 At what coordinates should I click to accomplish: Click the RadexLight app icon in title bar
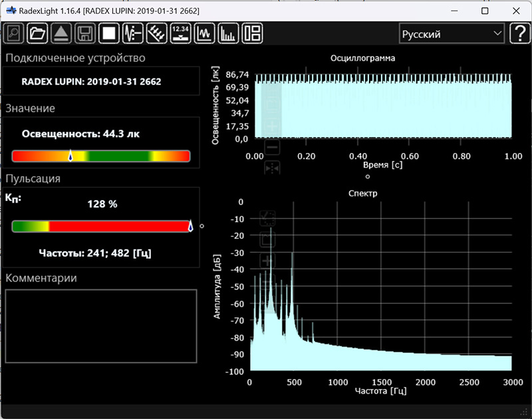coord(11,11)
